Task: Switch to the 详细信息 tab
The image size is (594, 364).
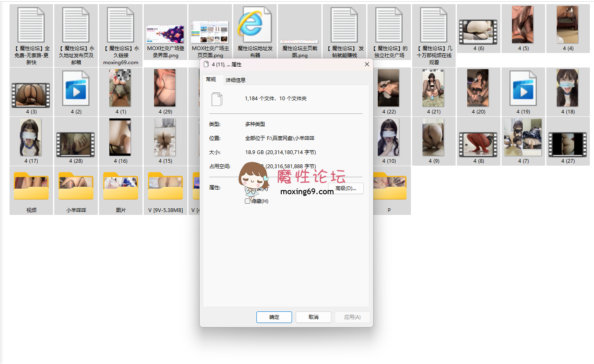Action: 235,80
